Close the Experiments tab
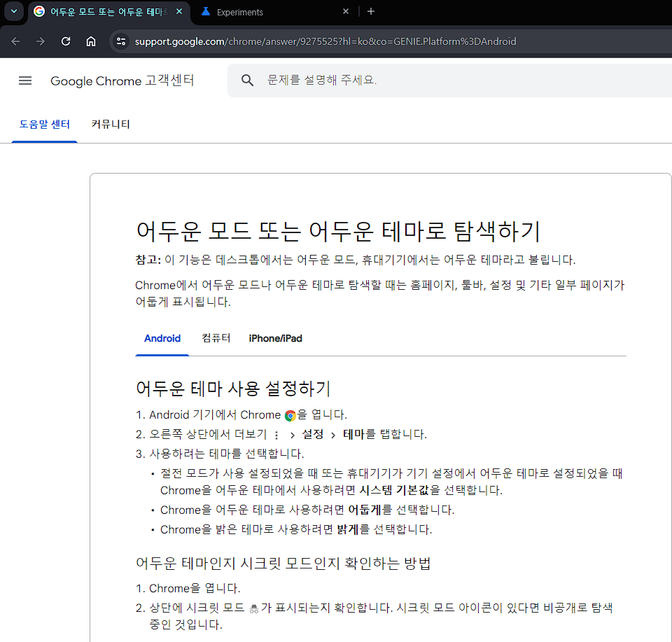This screenshot has height=642, width=672. pos(346,12)
